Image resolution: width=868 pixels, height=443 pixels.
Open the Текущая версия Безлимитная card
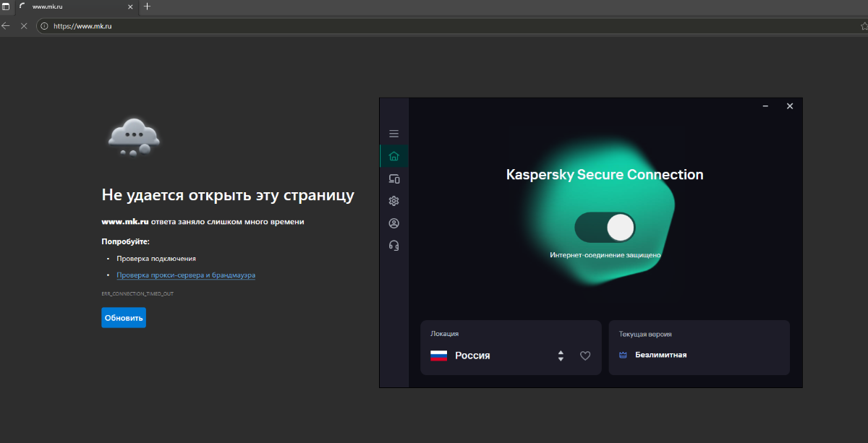pyautogui.click(x=699, y=348)
